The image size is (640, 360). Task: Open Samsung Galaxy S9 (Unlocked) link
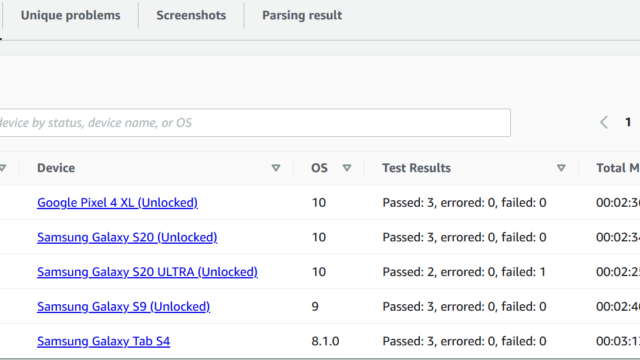pos(123,307)
